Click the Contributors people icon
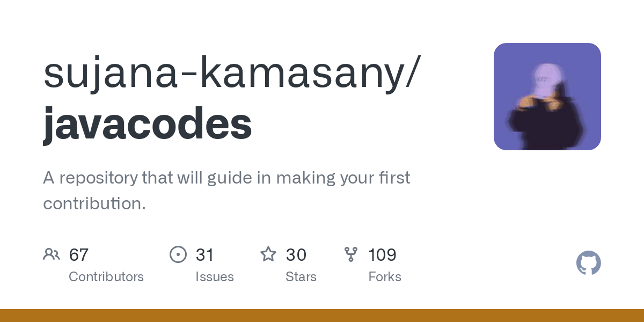Screen dimensions: 644x322 coord(52,254)
